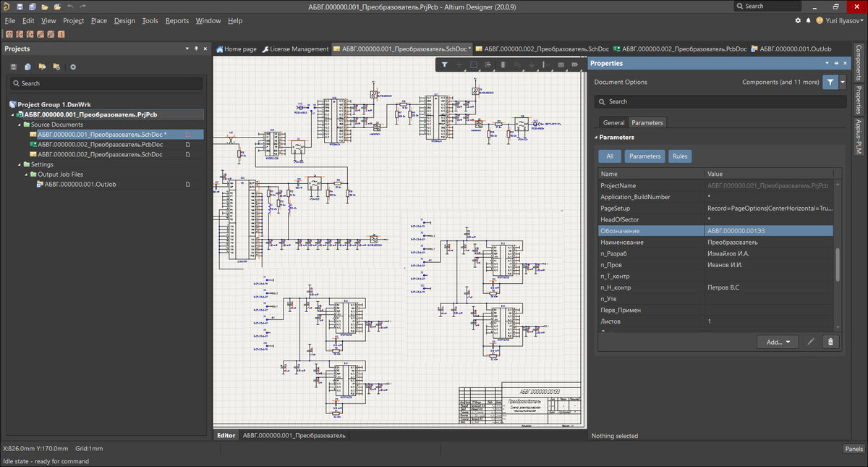868x467 pixels.
Task: Close the Projects panel
Action: point(205,49)
